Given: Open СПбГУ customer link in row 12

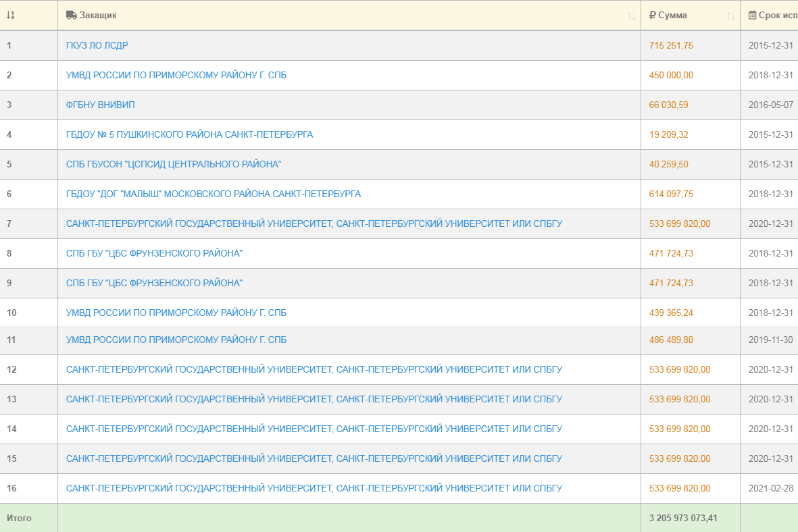Looking at the screenshot, I should pyautogui.click(x=314, y=369).
